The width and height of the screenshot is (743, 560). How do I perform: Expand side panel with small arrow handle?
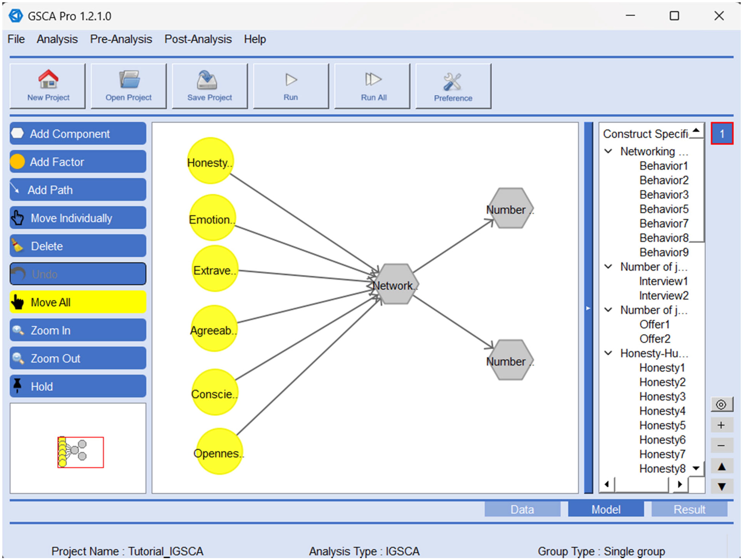tap(588, 308)
